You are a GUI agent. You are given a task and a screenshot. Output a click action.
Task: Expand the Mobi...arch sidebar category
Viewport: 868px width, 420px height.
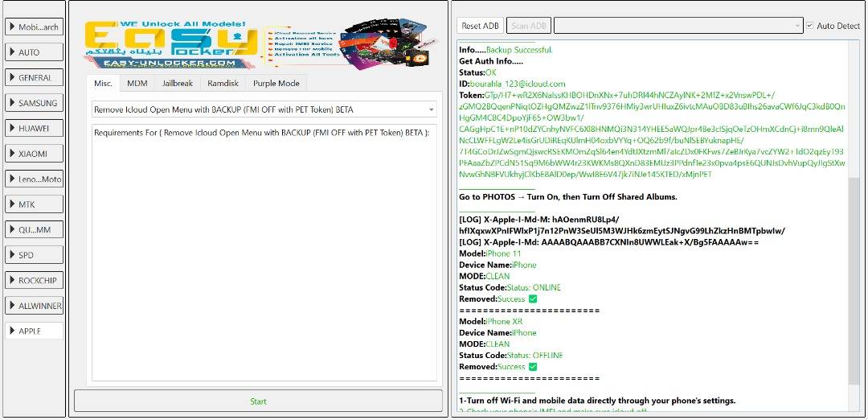(x=35, y=27)
